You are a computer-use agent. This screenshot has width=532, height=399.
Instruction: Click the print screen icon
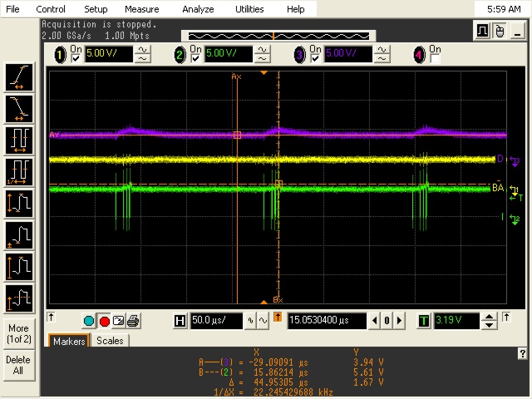click(x=133, y=321)
